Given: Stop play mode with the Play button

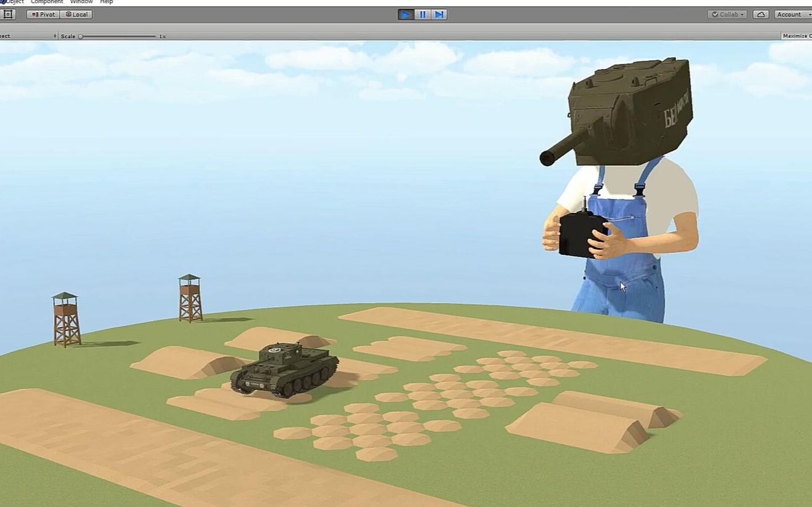Looking at the screenshot, I should 406,14.
